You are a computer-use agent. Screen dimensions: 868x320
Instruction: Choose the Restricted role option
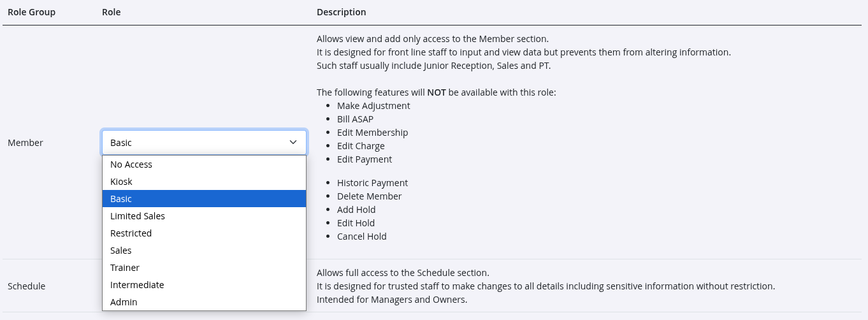tap(131, 233)
